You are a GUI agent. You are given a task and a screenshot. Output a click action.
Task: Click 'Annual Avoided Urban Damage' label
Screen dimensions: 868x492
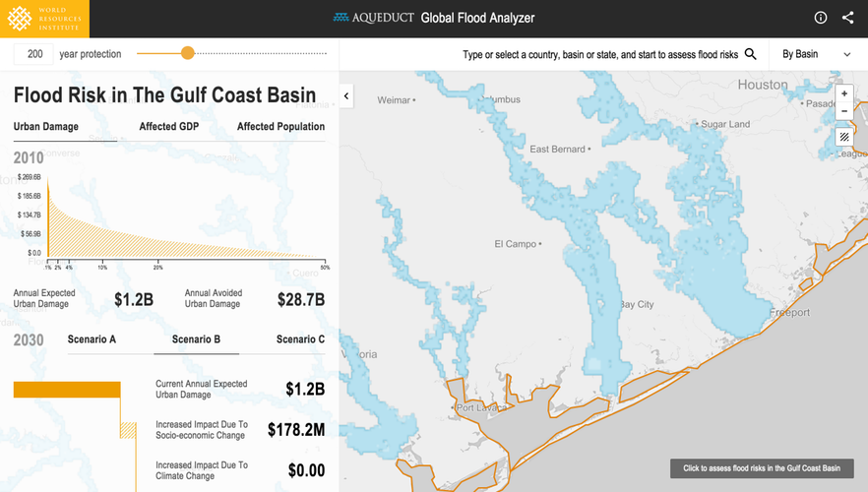coord(214,298)
